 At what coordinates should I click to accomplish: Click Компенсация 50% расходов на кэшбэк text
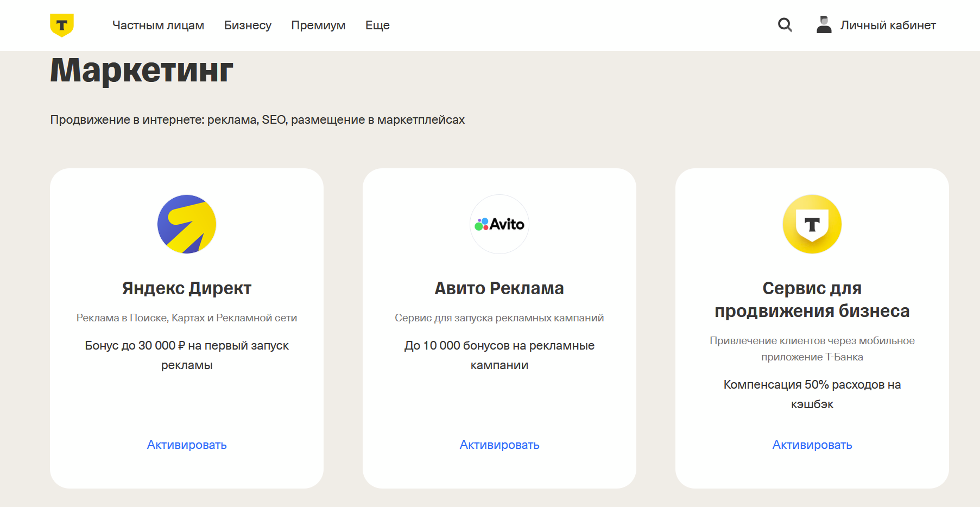(812, 394)
